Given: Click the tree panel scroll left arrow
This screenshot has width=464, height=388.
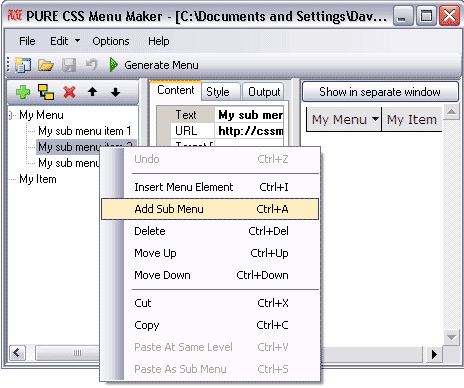Looking at the screenshot, I should (17, 353).
